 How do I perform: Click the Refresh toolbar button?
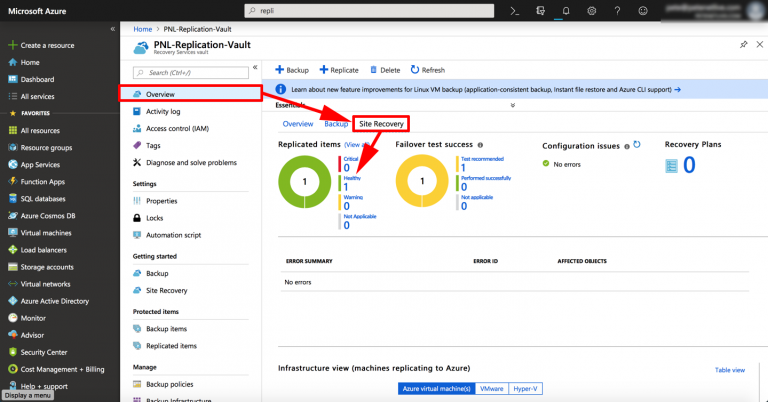click(x=428, y=70)
